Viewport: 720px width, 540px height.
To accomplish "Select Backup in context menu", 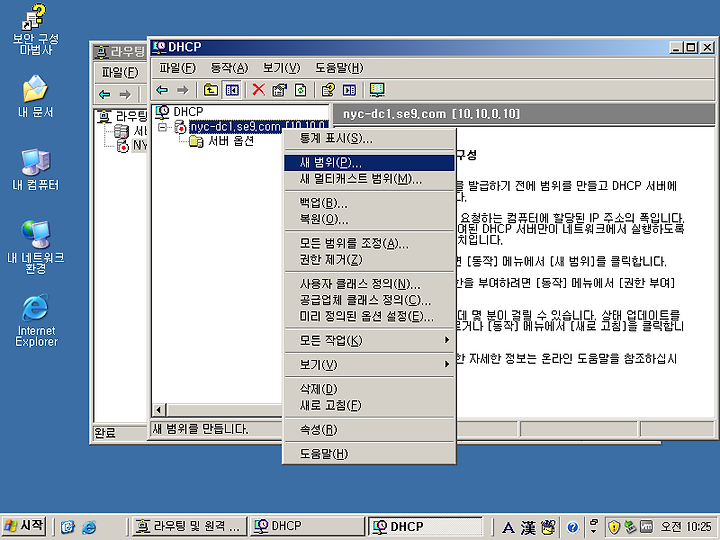I will (369, 203).
